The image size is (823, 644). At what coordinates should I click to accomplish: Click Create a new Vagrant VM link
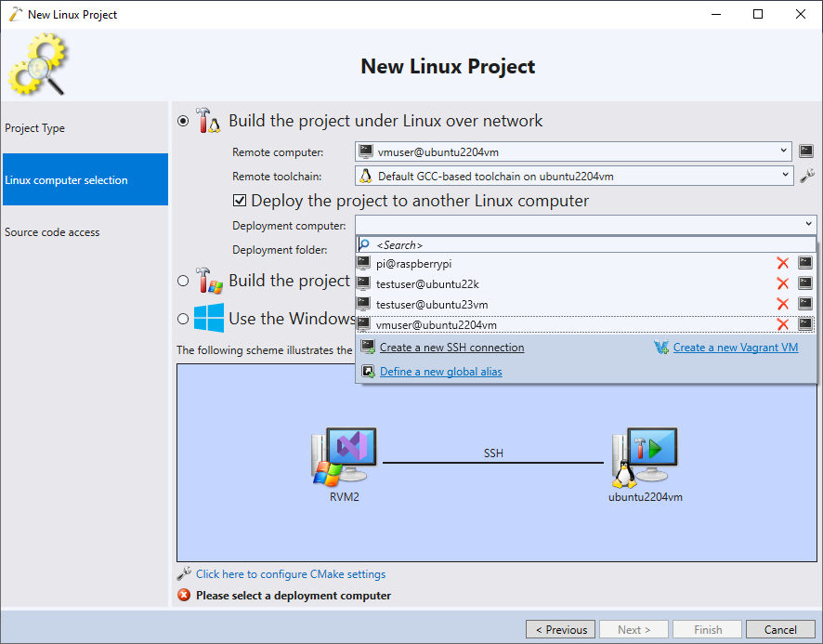pyautogui.click(x=736, y=348)
